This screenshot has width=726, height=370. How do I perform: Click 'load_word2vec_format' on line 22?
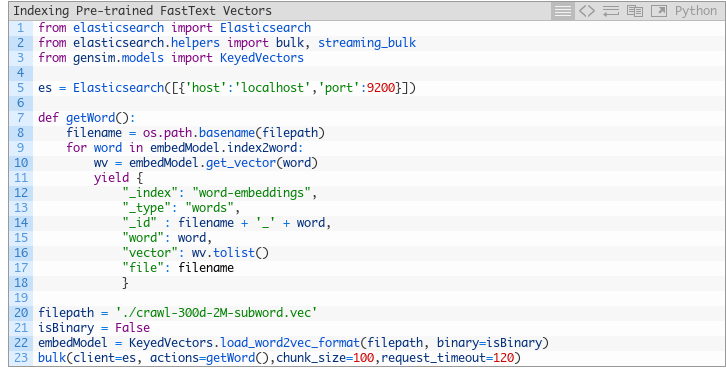(x=290, y=343)
